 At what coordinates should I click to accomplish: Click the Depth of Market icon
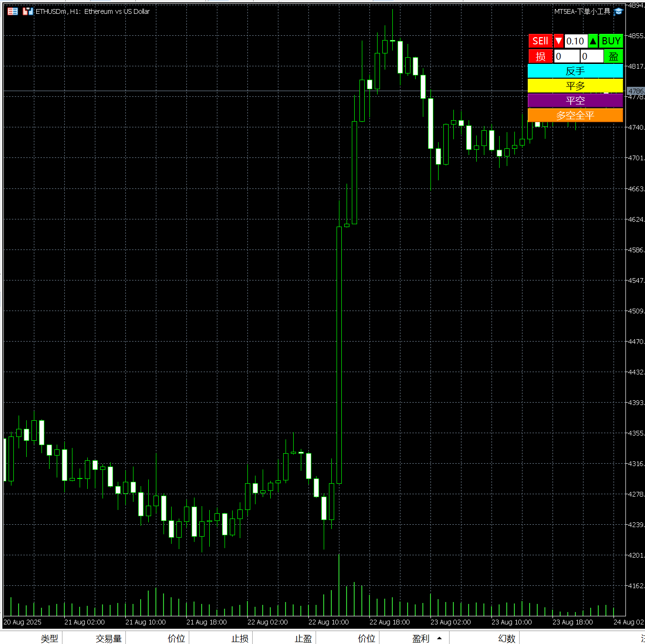pyautogui.click(x=28, y=11)
